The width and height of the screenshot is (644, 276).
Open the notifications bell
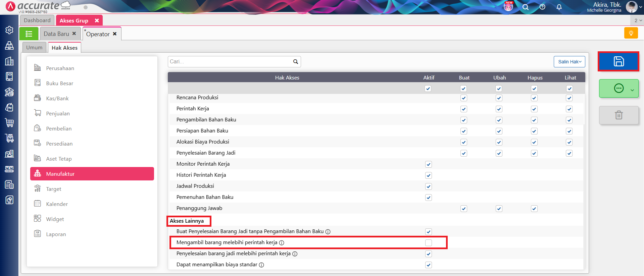click(x=559, y=7)
